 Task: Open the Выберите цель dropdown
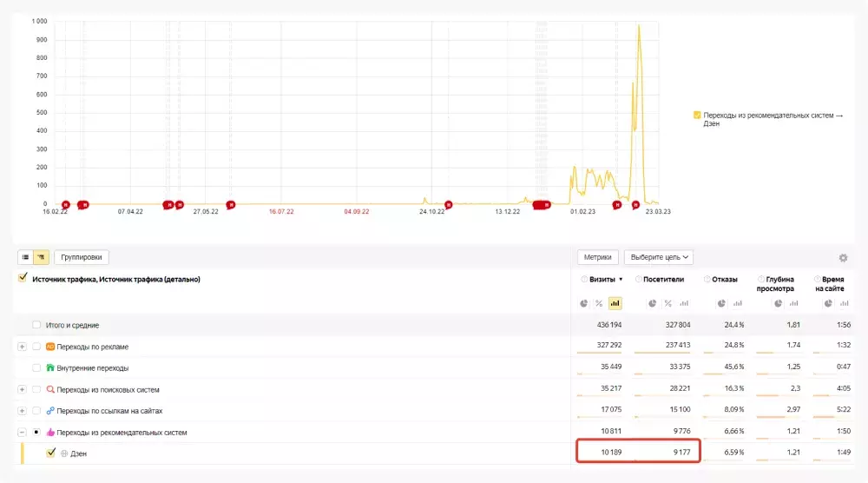tap(658, 257)
